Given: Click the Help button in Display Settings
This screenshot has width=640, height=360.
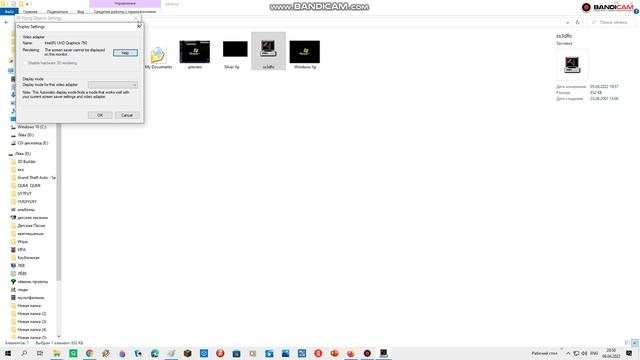Looking at the screenshot, I should click(x=125, y=53).
